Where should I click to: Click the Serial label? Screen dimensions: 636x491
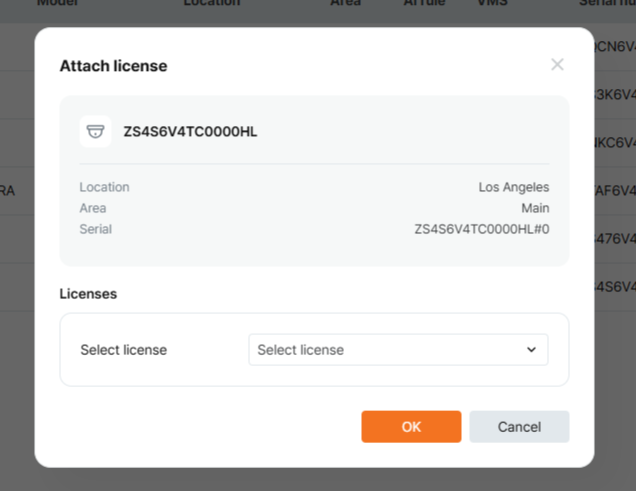tap(95, 229)
